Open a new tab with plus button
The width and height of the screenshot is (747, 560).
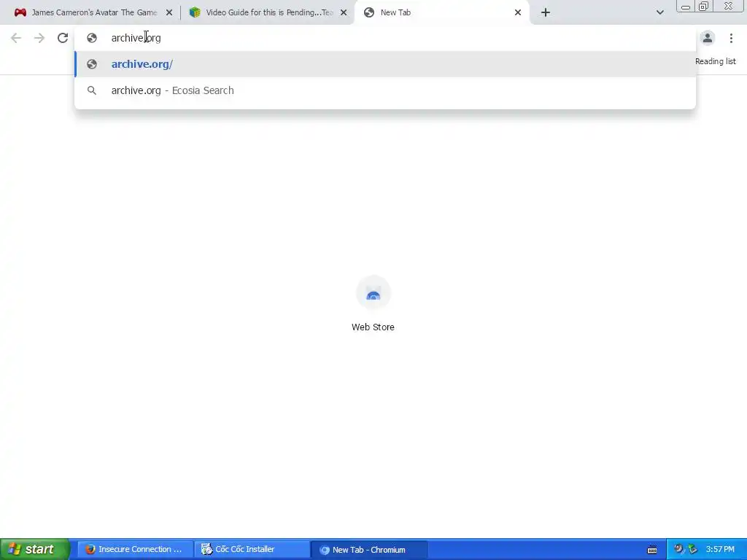546,12
